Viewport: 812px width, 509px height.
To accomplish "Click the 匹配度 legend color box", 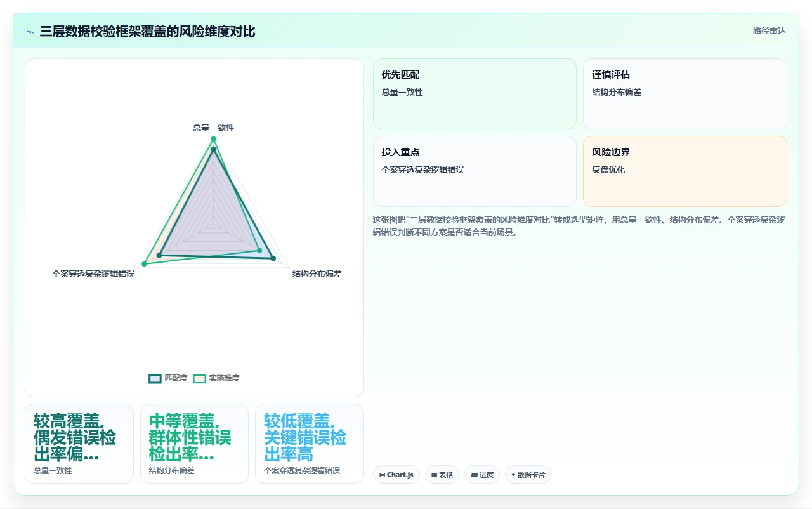I will [x=155, y=378].
